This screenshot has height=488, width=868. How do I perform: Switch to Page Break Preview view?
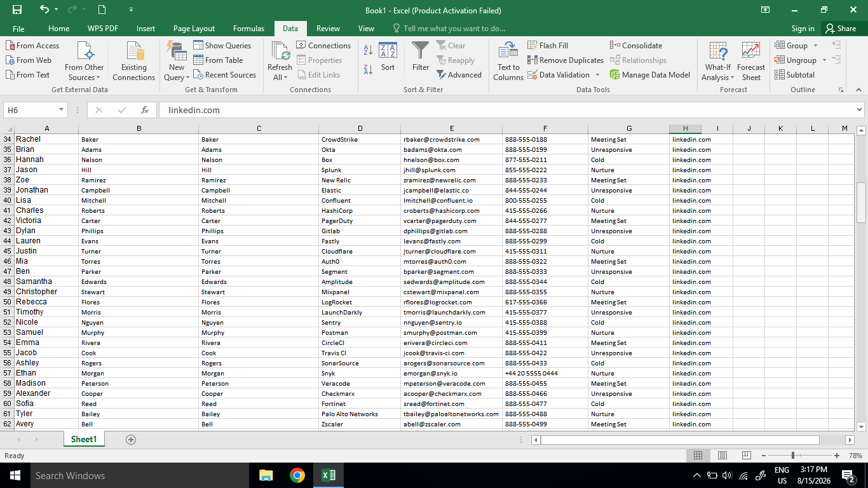click(x=747, y=456)
